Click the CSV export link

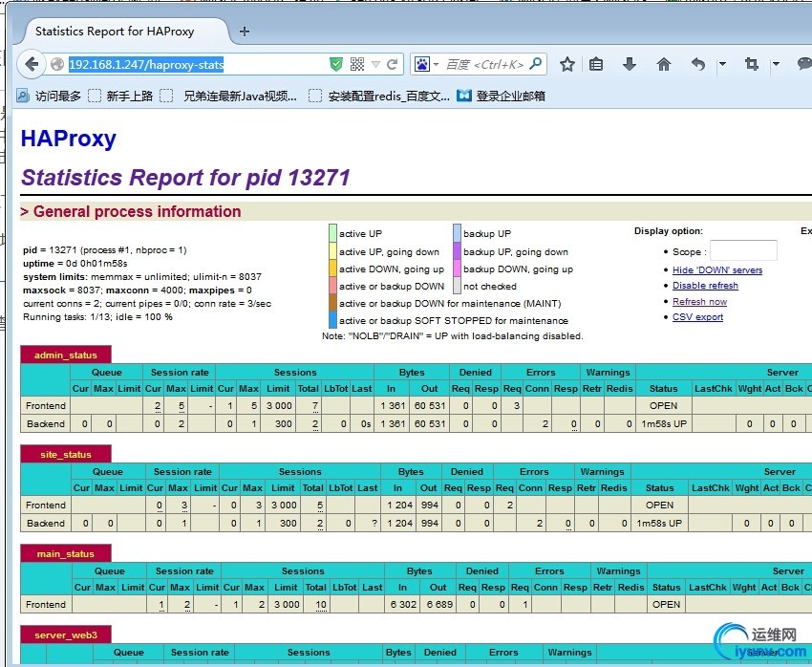(697, 317)
